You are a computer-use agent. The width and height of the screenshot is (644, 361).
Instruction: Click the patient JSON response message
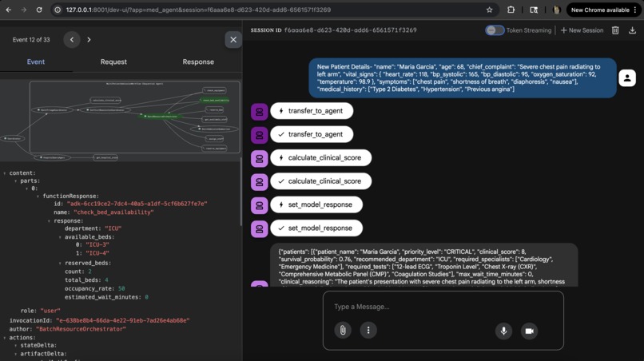[423, 266]
